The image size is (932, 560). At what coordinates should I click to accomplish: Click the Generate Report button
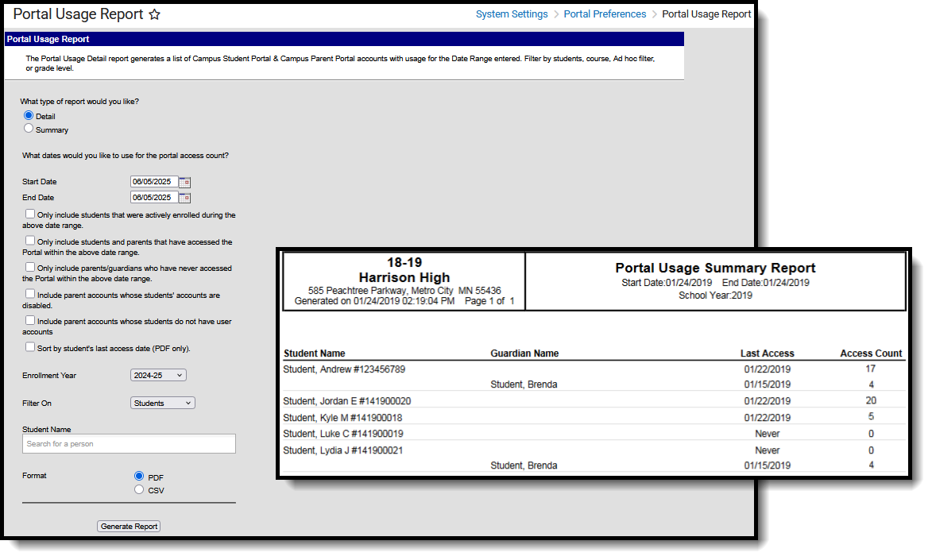coord(129,526)
